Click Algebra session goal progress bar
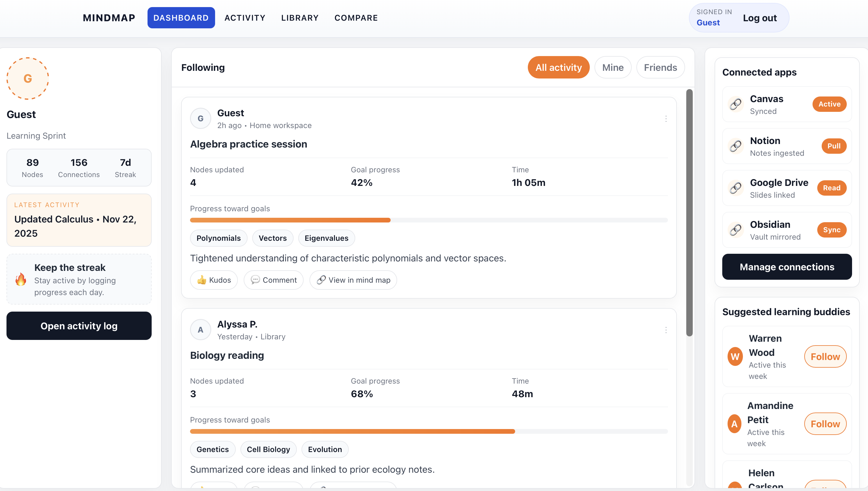This screenshot has height=491, width=868. click(x=428, y=220)
